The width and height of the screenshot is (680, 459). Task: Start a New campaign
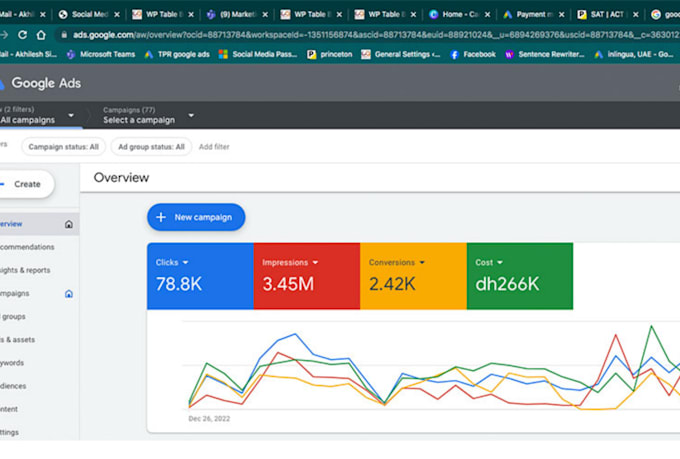(x=196, y=217)
